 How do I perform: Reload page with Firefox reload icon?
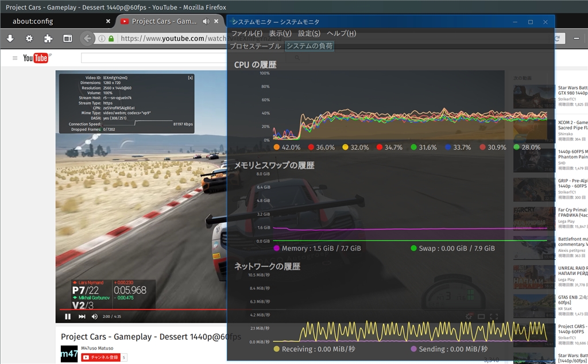click(x=557, y=38)
